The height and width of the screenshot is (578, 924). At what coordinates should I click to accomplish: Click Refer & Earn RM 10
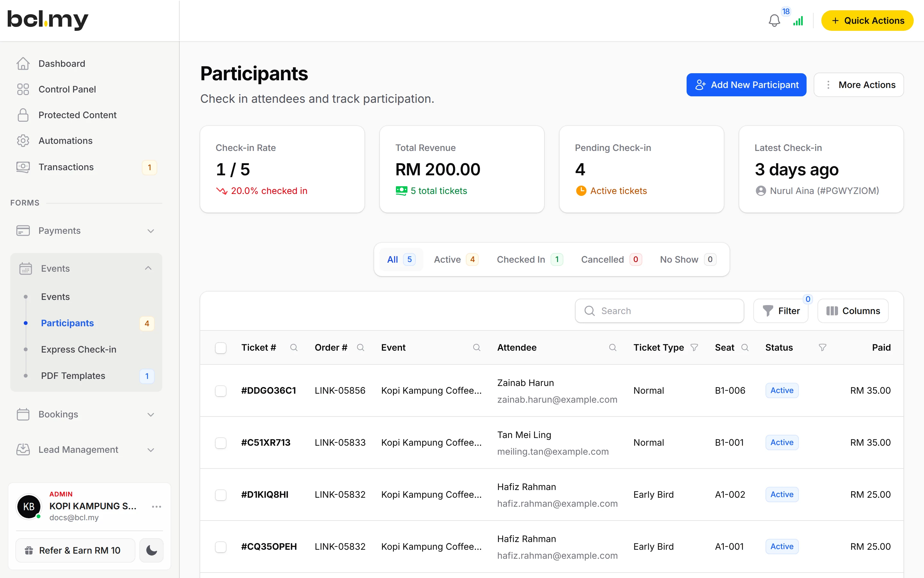[x=75, y=550]
